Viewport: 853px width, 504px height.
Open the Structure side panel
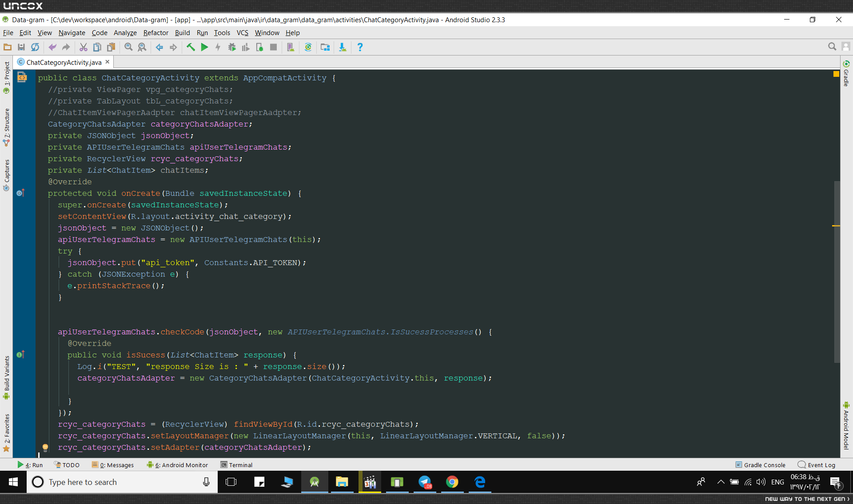click(6, 127)
